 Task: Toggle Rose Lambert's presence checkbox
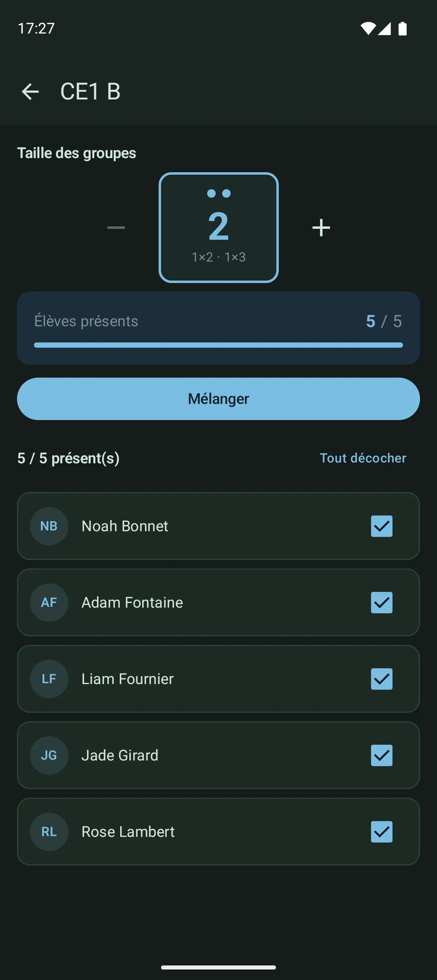pos(382,832)
